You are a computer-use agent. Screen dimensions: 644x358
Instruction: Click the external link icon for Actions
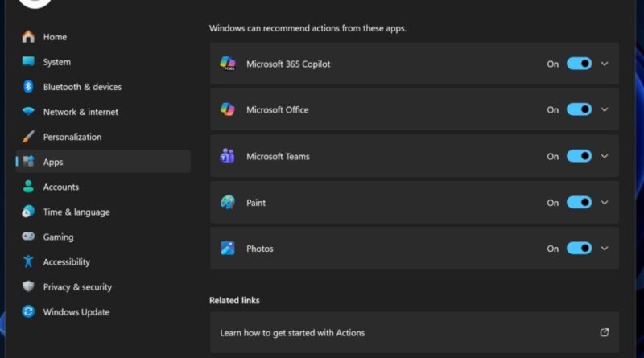point(605,332)
